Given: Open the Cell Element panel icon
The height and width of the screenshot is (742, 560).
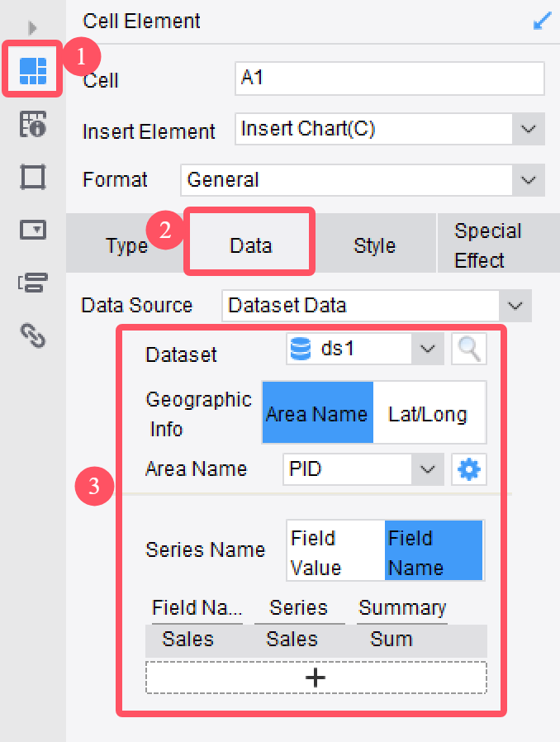Looking at the screenshot, I should click(x=33, y=70).
